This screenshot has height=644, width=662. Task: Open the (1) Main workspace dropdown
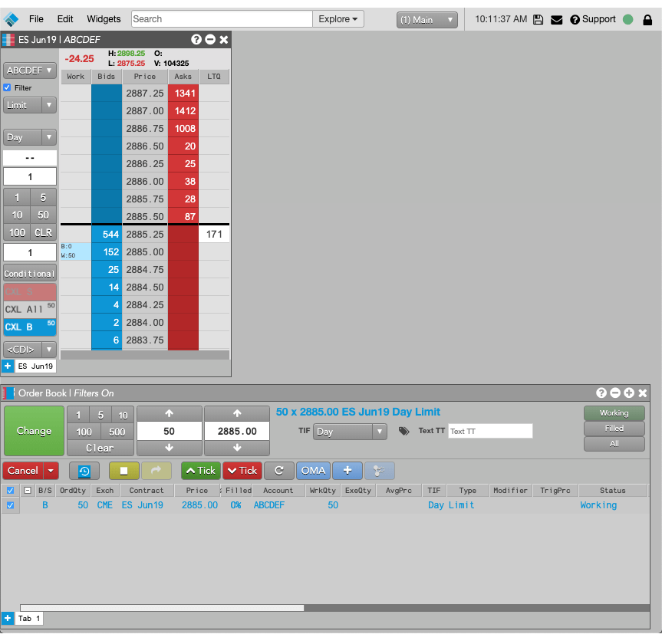(x=427, y=20)
